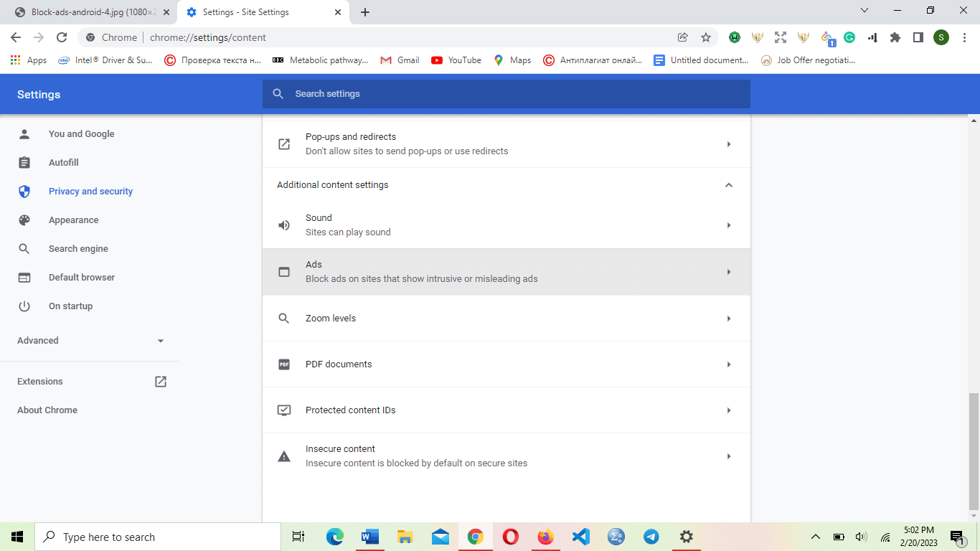
Task: Open Extensions external link in sidebar
Action: click(x=161, y=382)
